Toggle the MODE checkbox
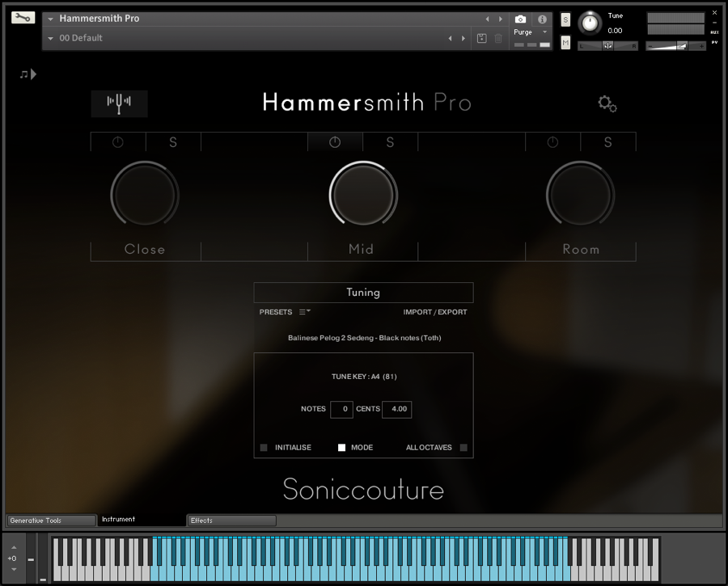The image size is (728, 586). click(x=341, y=448)
